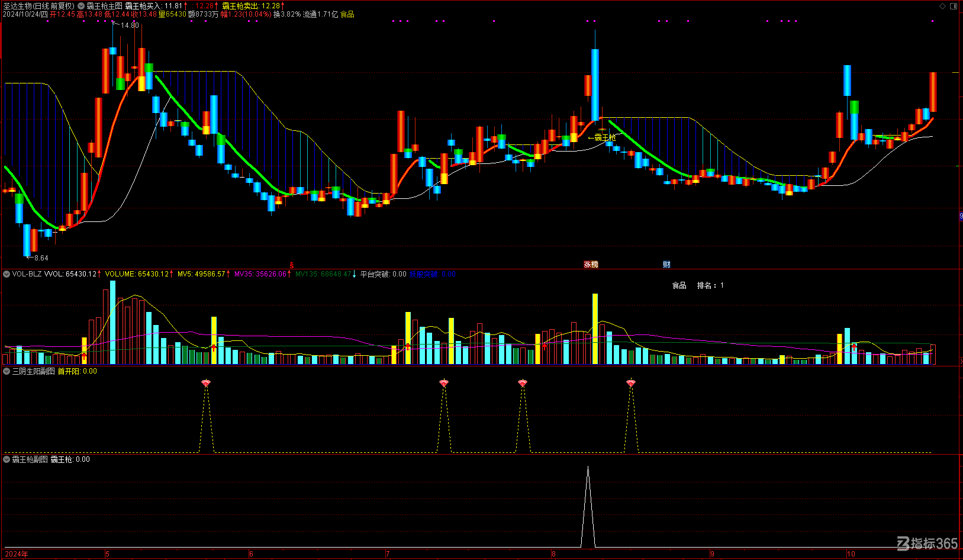This screenshot has width=963, height=560.
Task: Click the 换3.82% turnover value
Action: 286,14
